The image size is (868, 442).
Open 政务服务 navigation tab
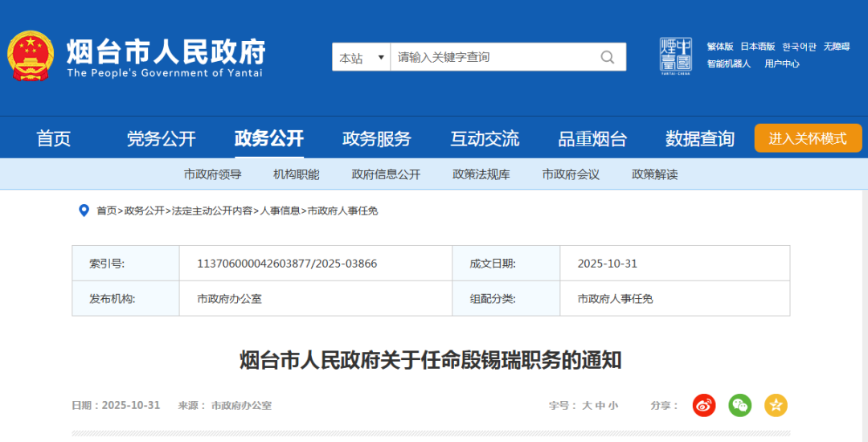pyautogui.click(x=376, y=138)
